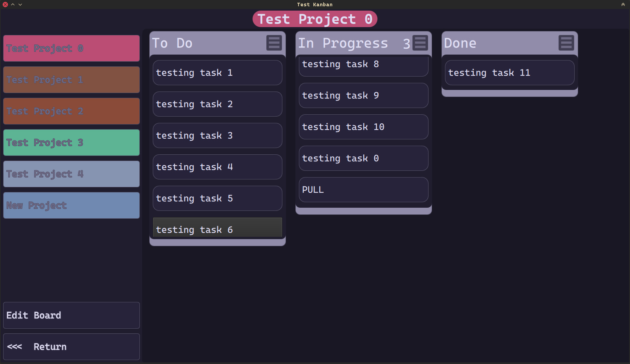Switch to the Test Project 3 board

tap(71, 143)
